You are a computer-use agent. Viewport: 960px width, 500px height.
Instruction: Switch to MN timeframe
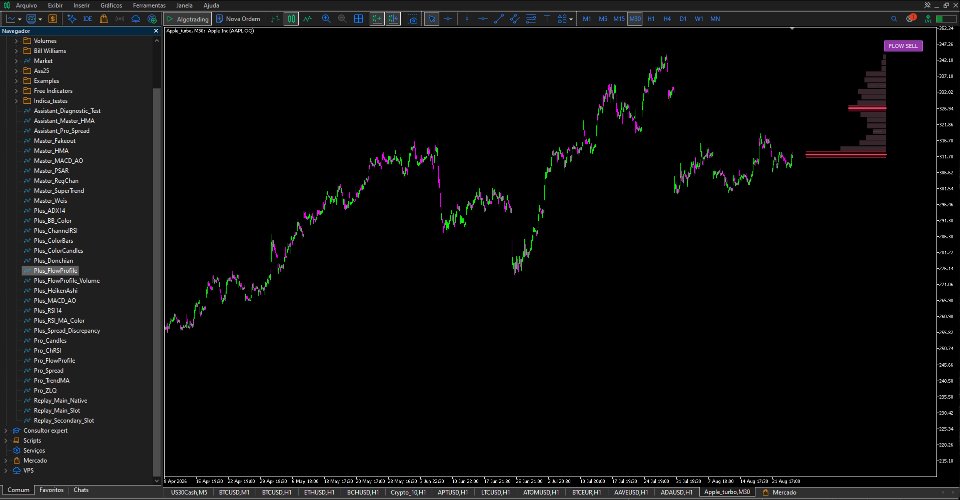(714, 19)
